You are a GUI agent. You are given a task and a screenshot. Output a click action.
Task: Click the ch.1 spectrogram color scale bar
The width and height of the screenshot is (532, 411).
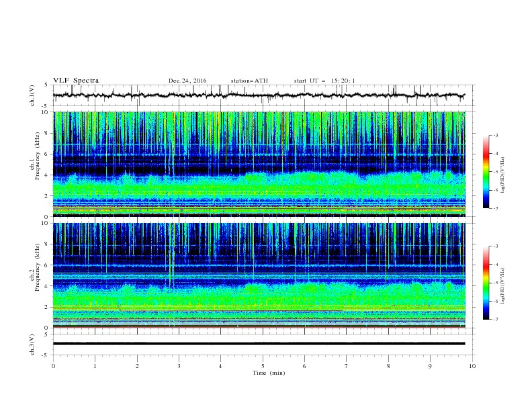coord(486,172)
